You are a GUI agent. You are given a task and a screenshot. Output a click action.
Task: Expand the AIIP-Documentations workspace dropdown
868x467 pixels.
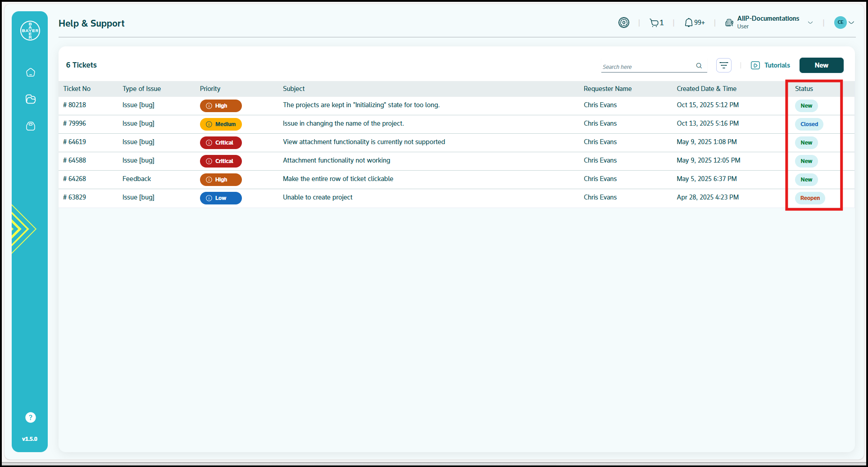click(810, 23)
